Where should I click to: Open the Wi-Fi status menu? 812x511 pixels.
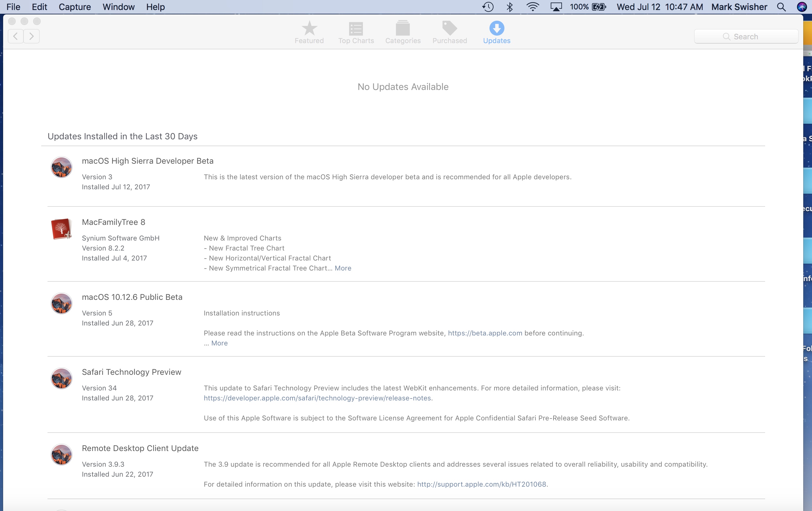tap(533, 7)
